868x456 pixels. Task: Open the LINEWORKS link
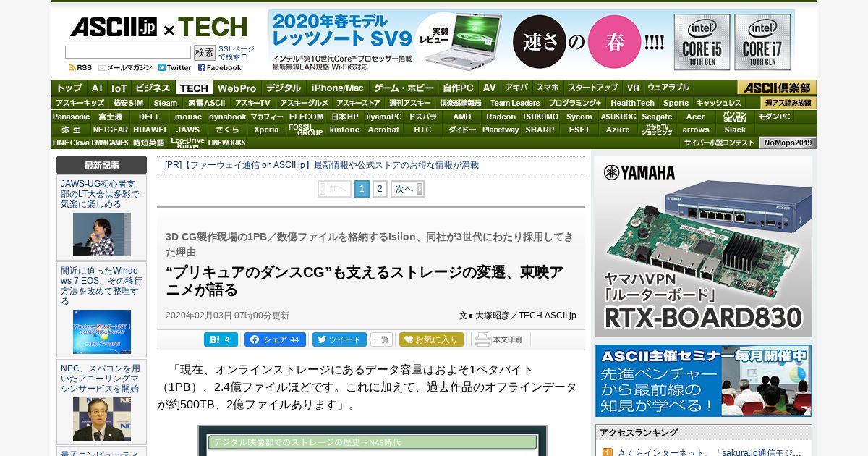pos(227,143)
